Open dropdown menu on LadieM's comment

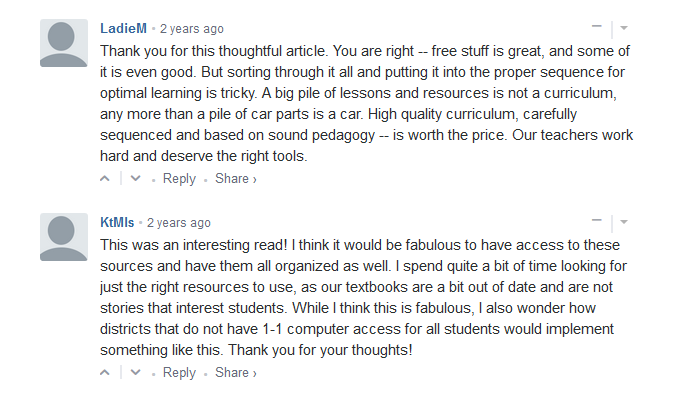coord(624,28)
